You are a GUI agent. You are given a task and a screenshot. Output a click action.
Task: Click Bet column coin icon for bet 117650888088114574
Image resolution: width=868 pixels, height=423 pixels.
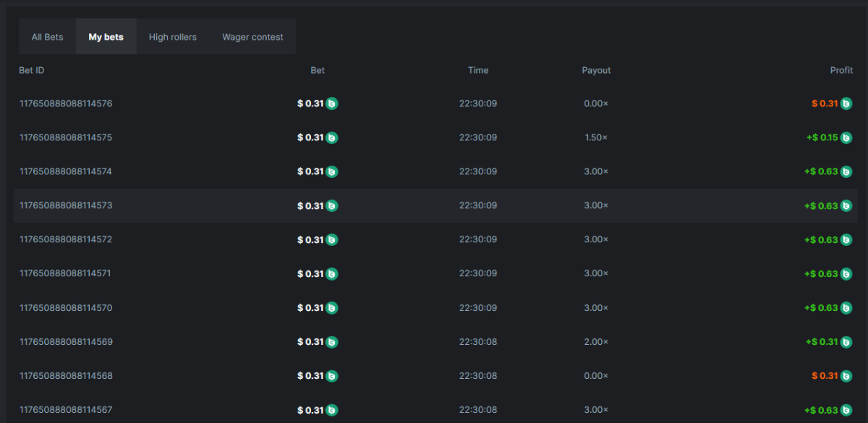coord(332,171)
